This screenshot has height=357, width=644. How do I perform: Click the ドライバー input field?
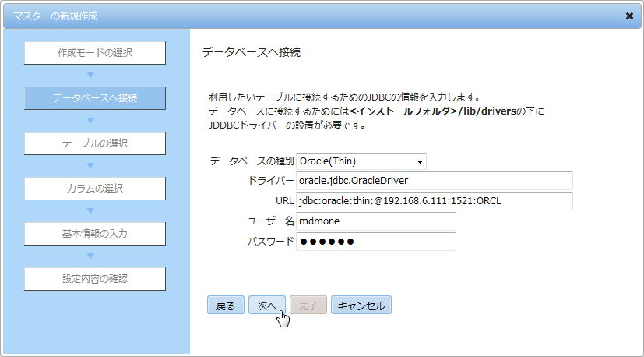[434, 181]
